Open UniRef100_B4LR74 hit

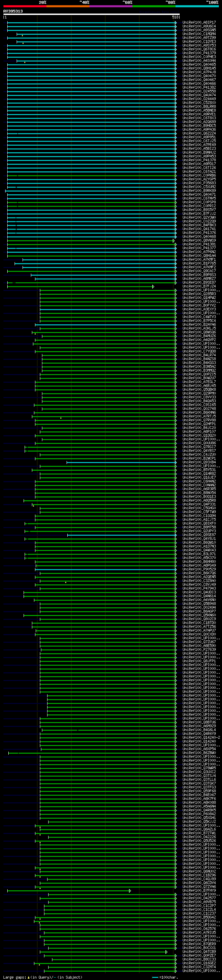199,355
